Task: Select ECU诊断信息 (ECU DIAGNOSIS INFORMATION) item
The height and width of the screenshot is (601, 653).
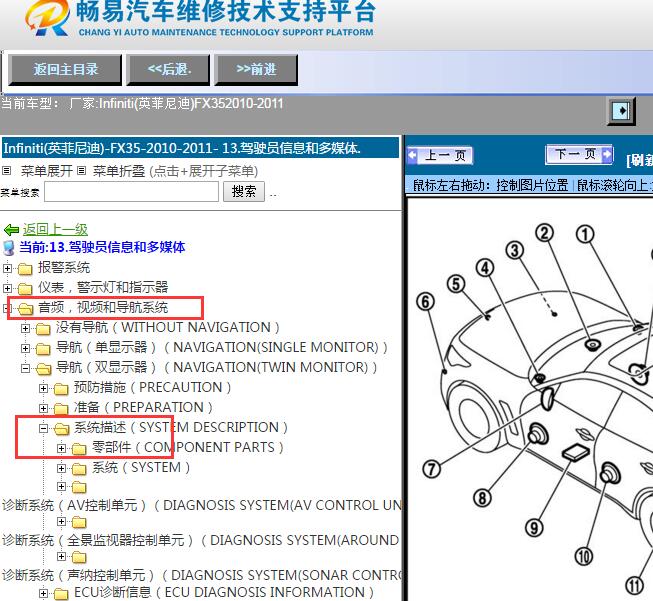Action: coord(224,592)
